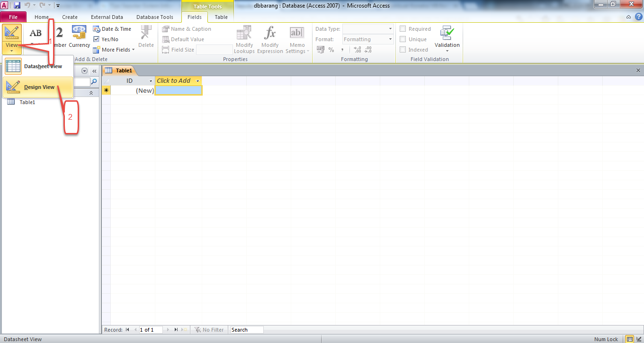This screenshot has height=343, width=644.
Task: Select Datasheet View from the View menu
Action: coord(38,66)
